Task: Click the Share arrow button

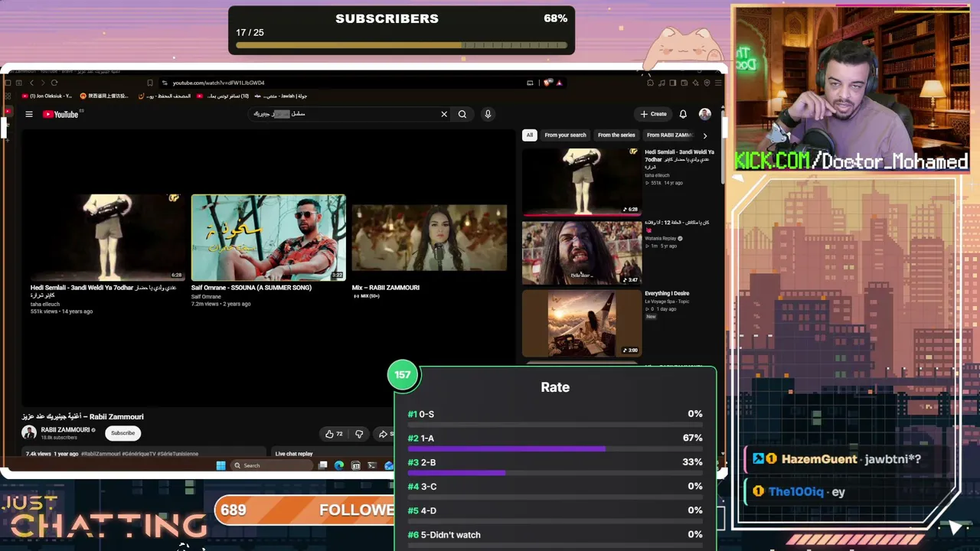Action: point(384,434)
